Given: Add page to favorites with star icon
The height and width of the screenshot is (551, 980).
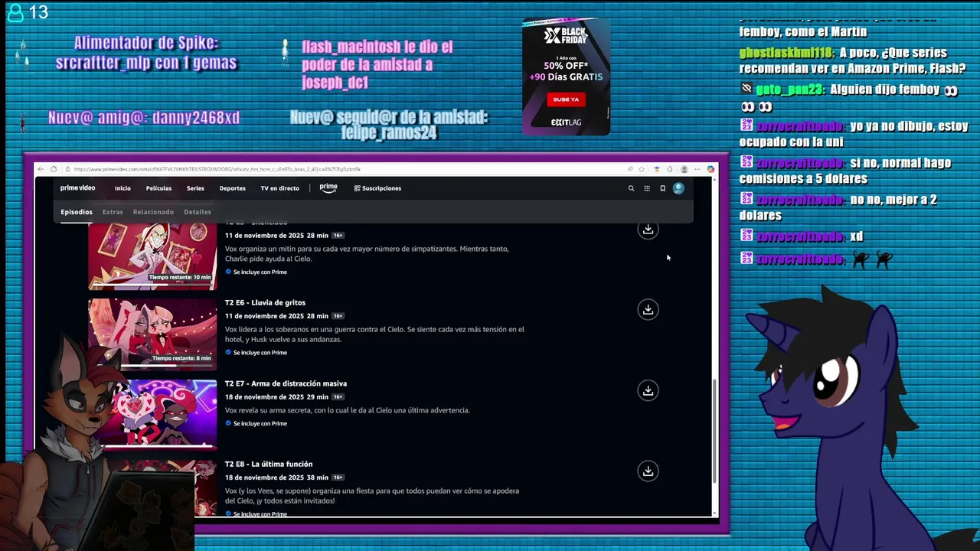Looking at the screenshot, I should coord(642,169).
